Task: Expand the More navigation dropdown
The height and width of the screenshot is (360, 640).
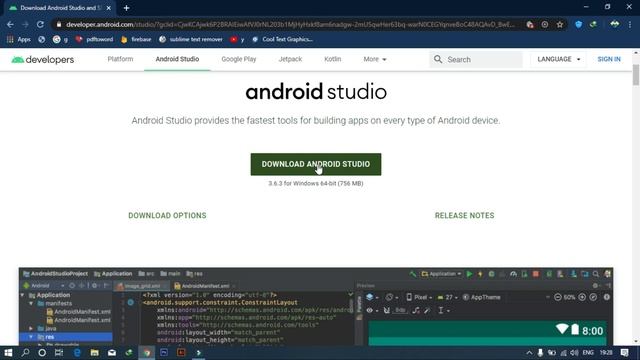Action: (x=375, y=59)
